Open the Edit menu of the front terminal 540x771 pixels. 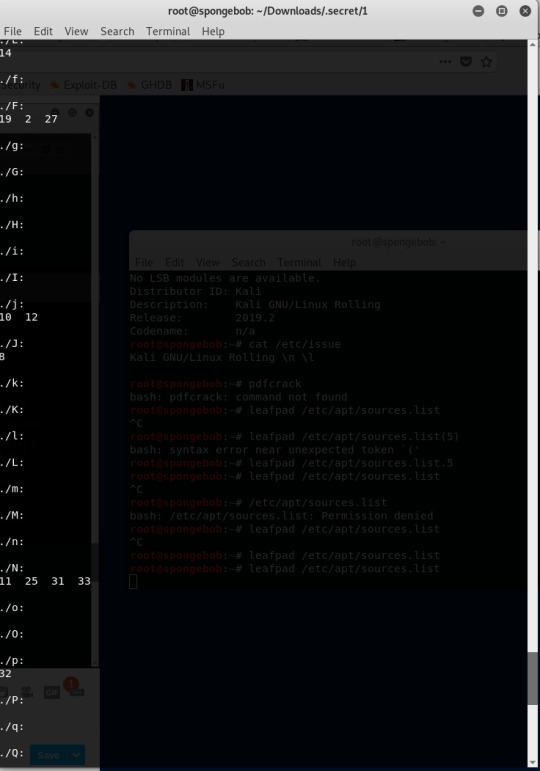click(43, 31)
